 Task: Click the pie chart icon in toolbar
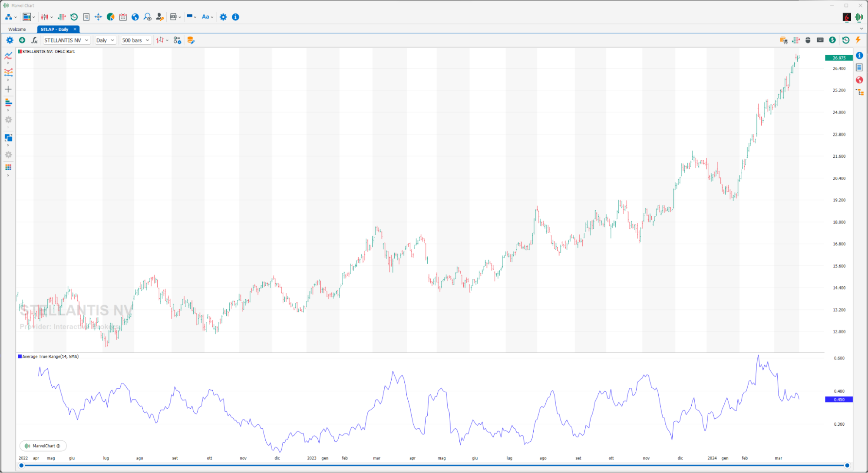pos(111,17)
